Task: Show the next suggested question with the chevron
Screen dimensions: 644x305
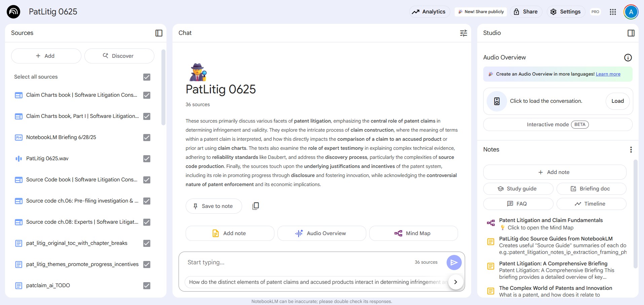Action: [x=456, y=282]
